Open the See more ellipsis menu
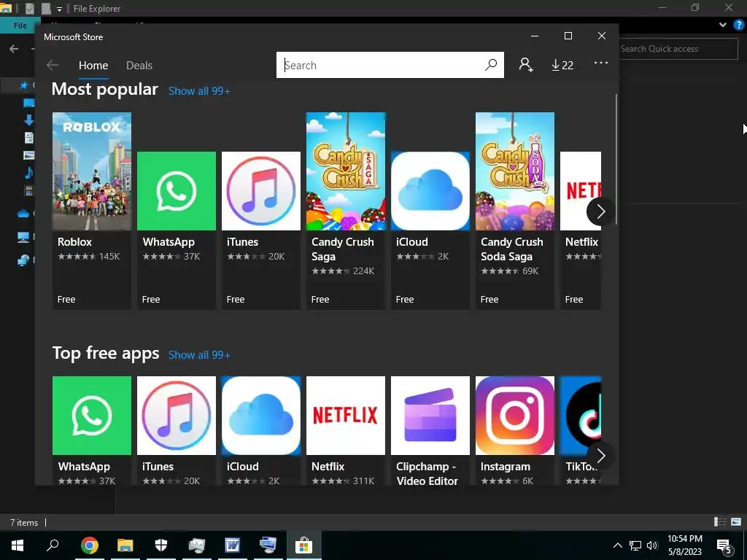Image resolution: width=747 pixels, height=560 pixels. [601, 63]
